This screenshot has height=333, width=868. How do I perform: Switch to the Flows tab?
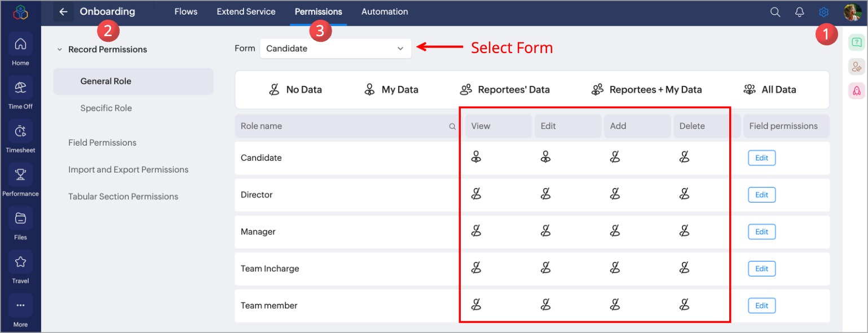(x=186, y=12)
